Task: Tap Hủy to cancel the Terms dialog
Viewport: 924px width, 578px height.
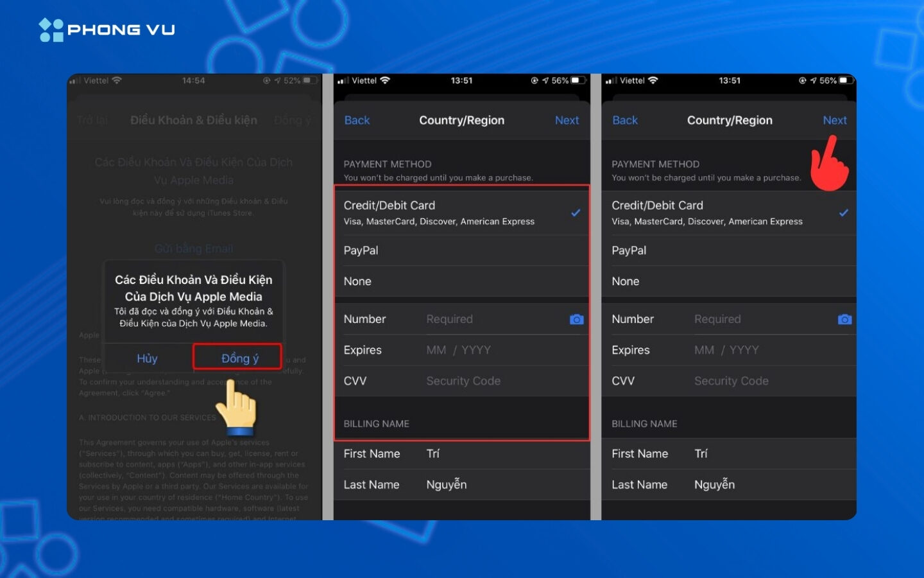Action: coord(147,358)
